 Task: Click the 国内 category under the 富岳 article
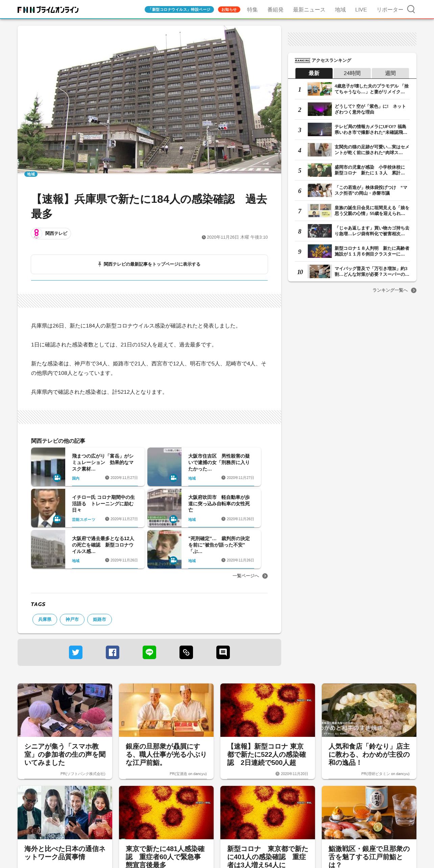[76, 478]
